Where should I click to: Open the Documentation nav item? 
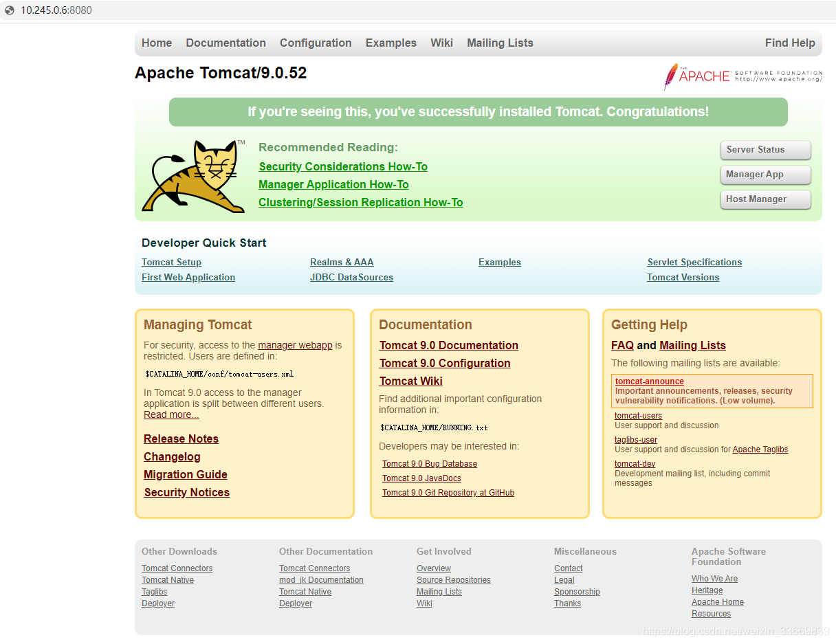tap(225, 43)
